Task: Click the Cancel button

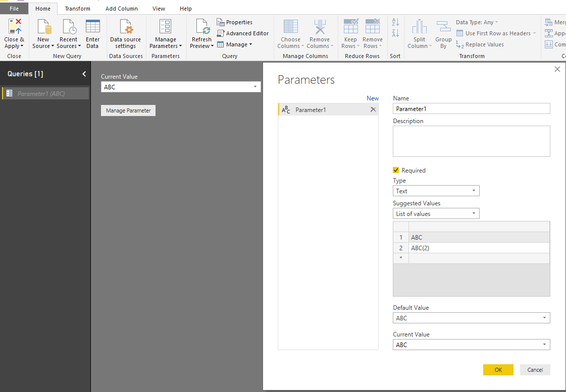Action: tap(535, 370)
